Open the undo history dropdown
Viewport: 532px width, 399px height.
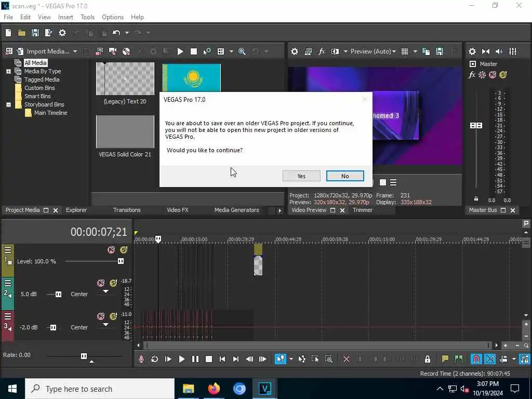pyautogui.click(x=127, y=33)
